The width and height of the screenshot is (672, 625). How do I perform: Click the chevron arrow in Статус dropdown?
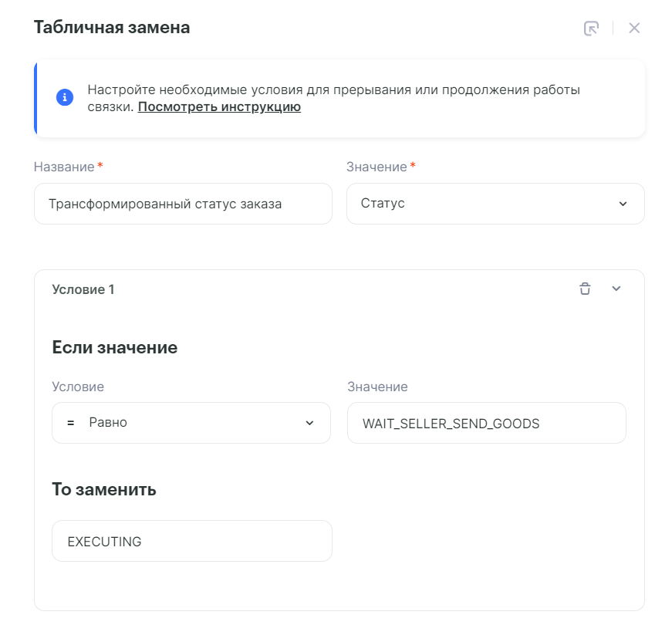pos(623,204)
